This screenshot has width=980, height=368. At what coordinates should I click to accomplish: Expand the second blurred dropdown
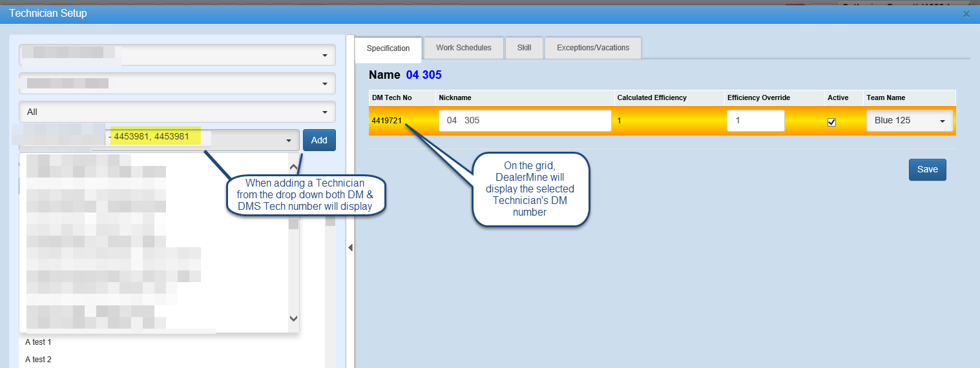coord(177,83)
